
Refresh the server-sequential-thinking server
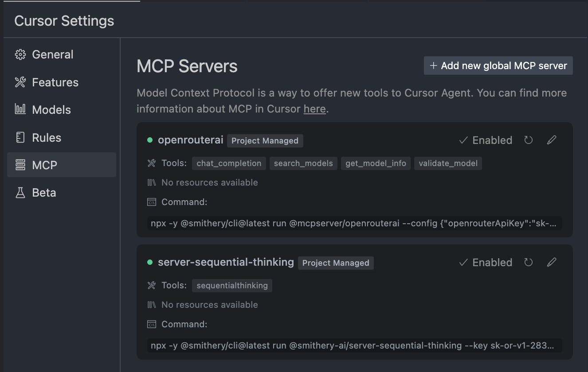click(528, 263)
